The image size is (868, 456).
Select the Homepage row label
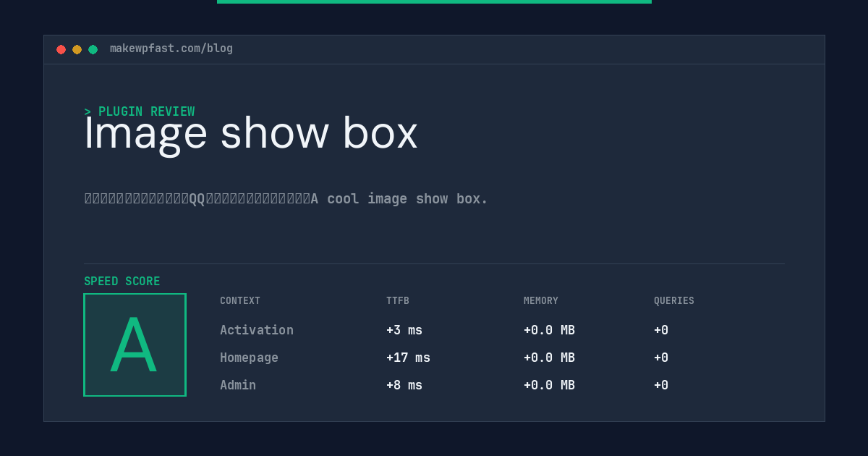tap(249, 358)
